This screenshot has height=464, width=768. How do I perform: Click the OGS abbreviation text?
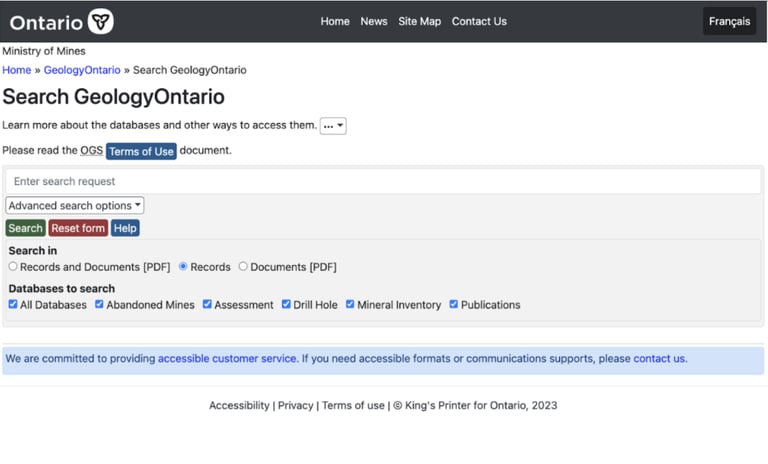tap(92, 150)
